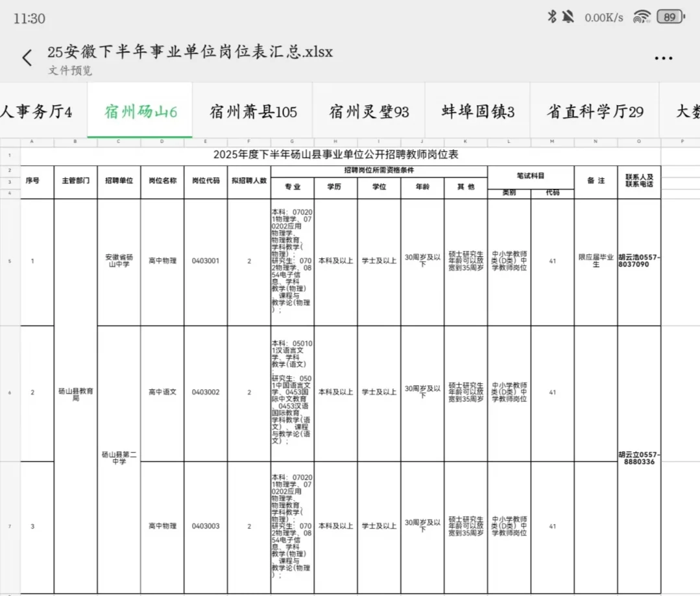The width and height of the screenshot is (700, 596).
Task: Select the table title 2025年度下半年砀山县事业单位公开招聘教师岗位表
Action: coord(335,154)
